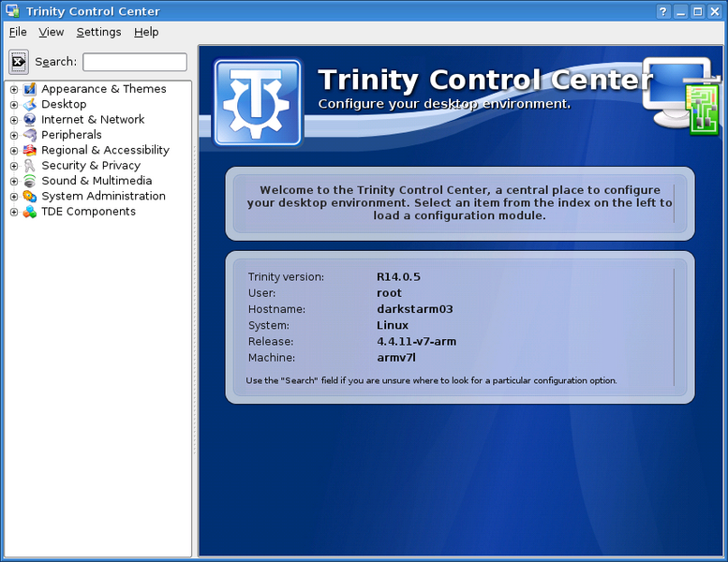Expand the Appearance & Themes branch
Image resolution: width=728 pixels, height=562 pixels.
click(14, 89)
